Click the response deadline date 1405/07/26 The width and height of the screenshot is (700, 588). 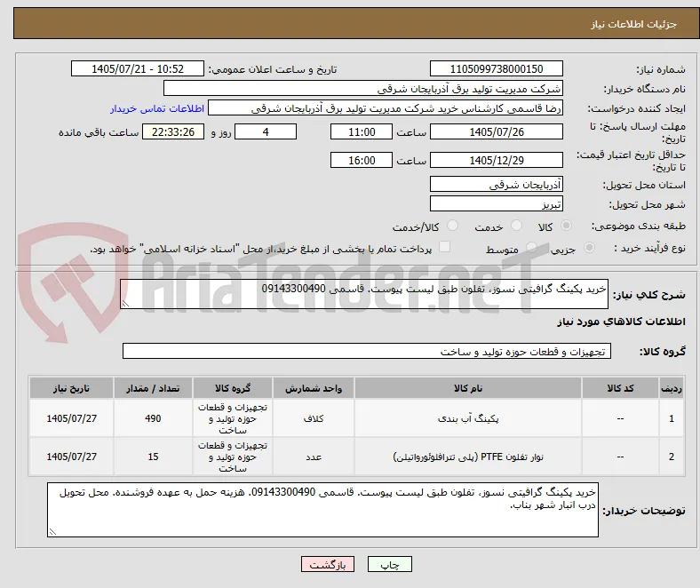(496, 131)
